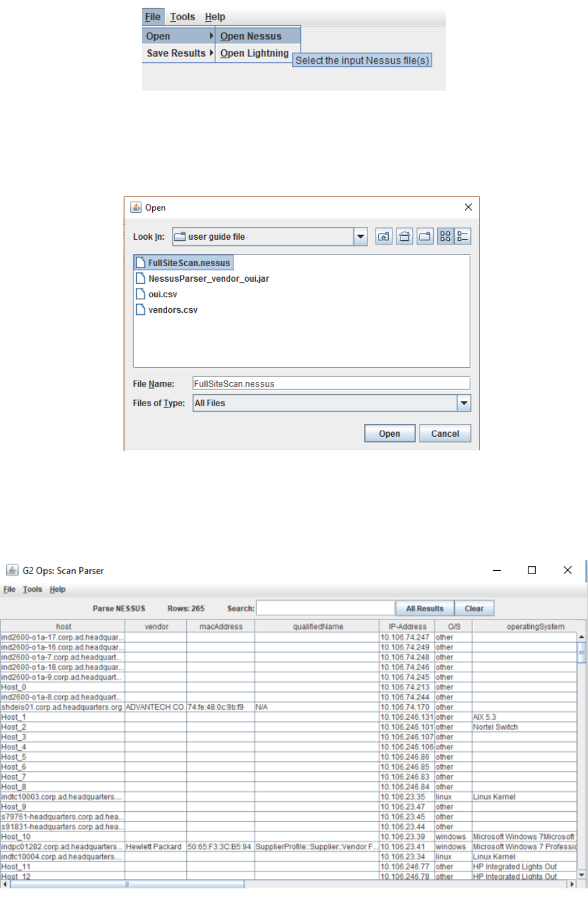This screenshot has height=908, width=588.
Task: Click the Open button in dialog
Action: click(389, 433)
